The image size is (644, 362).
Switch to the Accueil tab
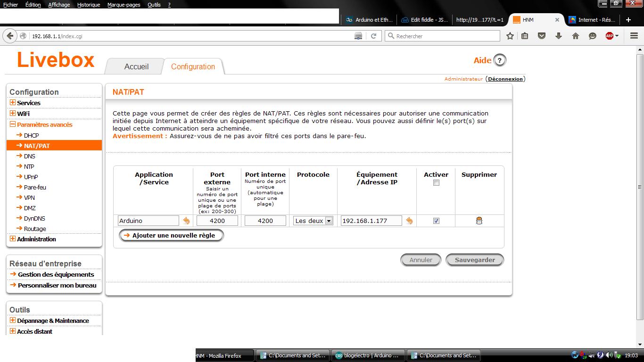point(136,66)
